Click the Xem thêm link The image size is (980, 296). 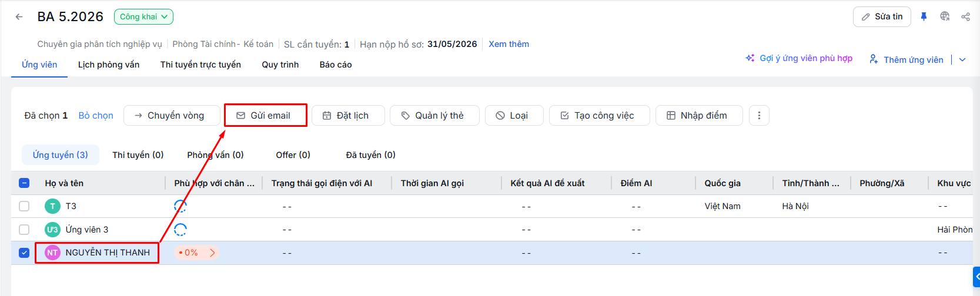pos(509,44)
